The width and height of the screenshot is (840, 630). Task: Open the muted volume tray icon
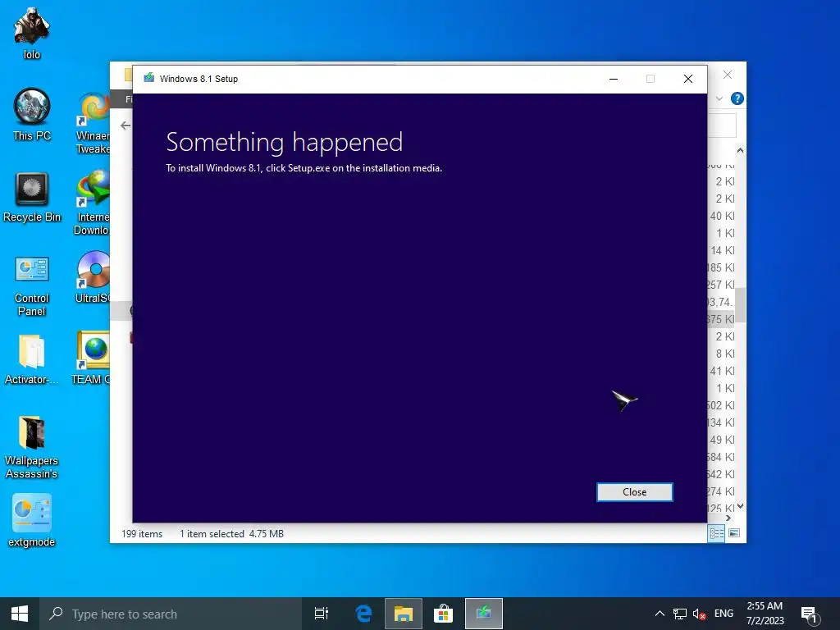click(x=699, y=614)
